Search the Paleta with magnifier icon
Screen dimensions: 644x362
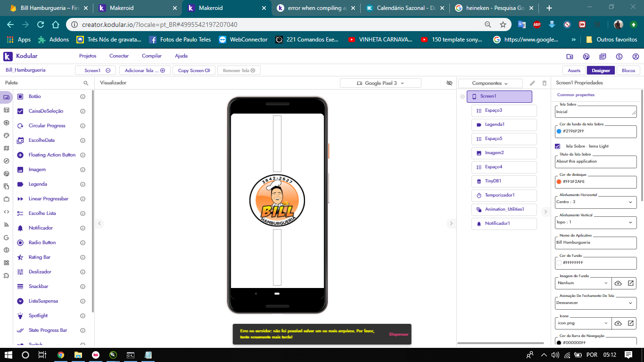click(86, 83)
